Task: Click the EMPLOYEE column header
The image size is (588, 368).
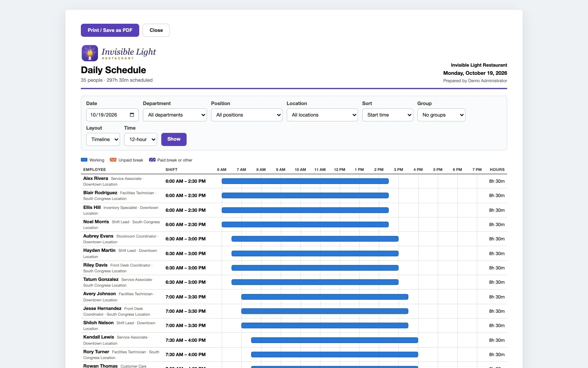Action: point(95,170)
